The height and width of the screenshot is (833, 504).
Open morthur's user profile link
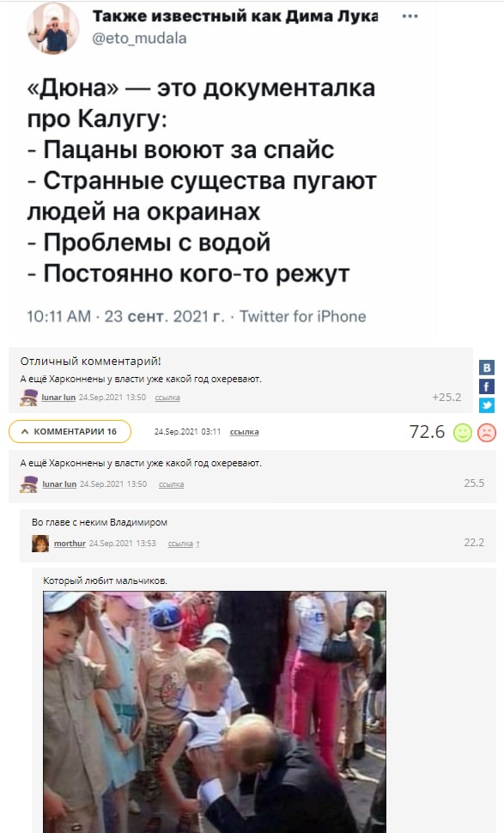tap(70, 543)
